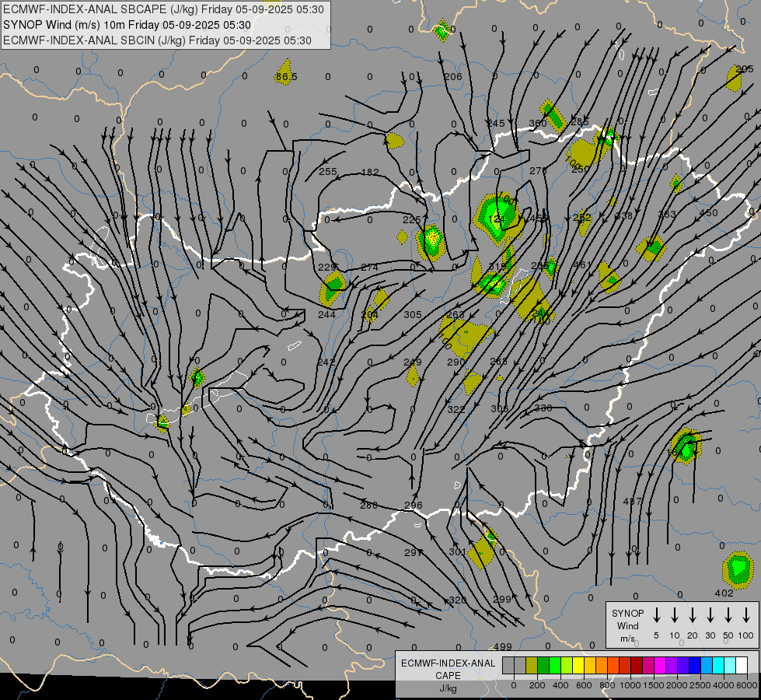Click the 'ECMWF-INDEX-ANAL CAPE' legend label
This screenshot has height=700, width=761.
tap(448, 669)
